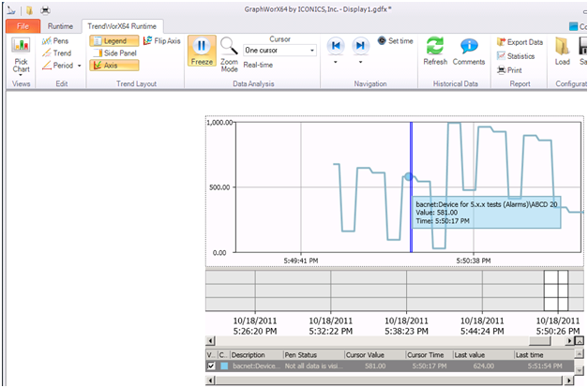
Task: Click the Set time option
Action: 395,41
